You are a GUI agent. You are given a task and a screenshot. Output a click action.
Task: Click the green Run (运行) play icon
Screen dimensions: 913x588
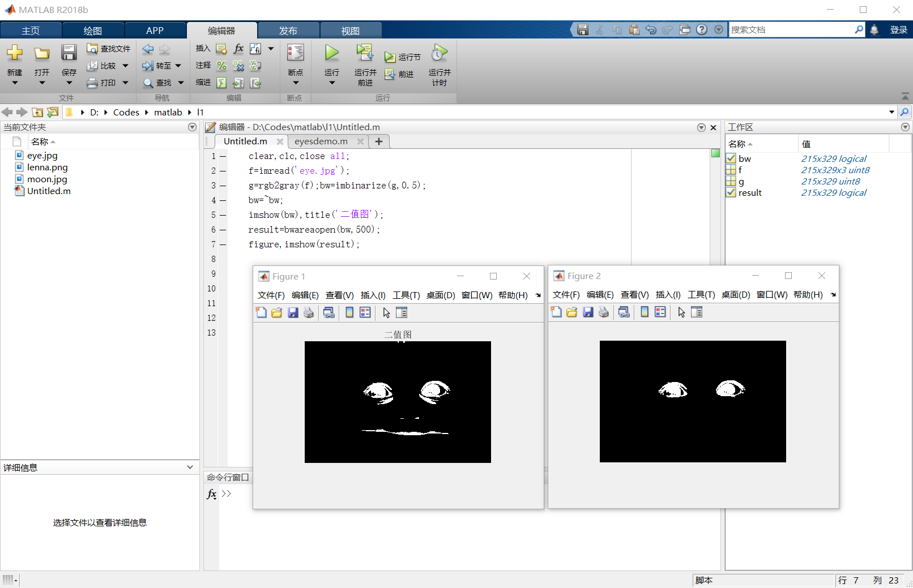point(332,53)
